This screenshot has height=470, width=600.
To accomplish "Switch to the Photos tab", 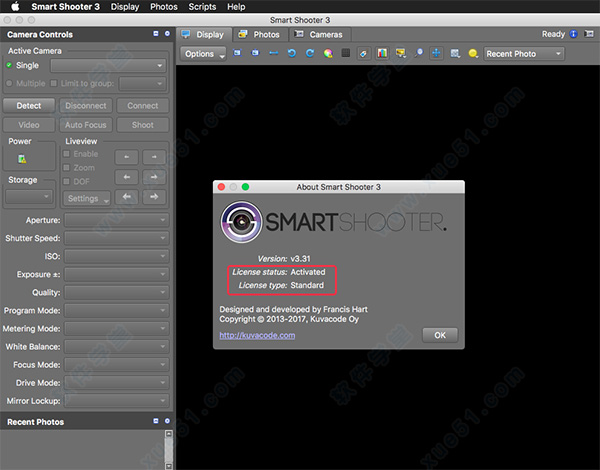I will 259,34.
